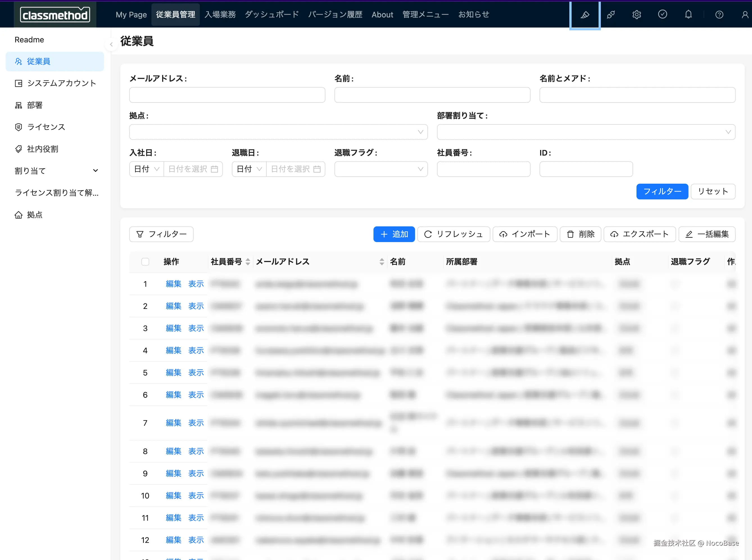Click 表示 link in row 7
This screenshot has height=560, width=752.
[x=196, y=423]
